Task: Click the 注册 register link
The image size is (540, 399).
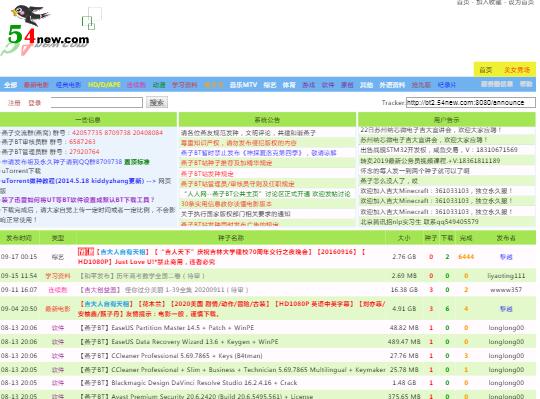Action: (14, 103)
